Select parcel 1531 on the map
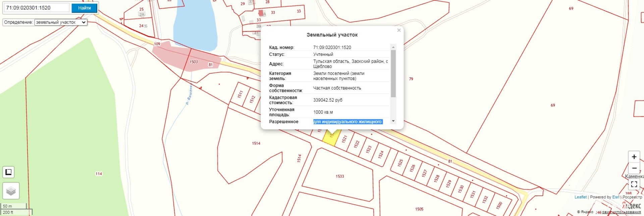644x216 pixels. tap(473, 194)
